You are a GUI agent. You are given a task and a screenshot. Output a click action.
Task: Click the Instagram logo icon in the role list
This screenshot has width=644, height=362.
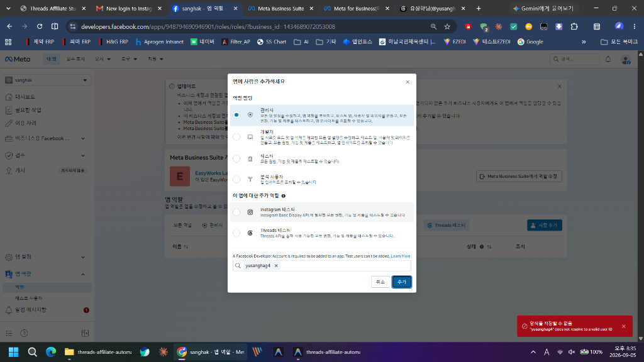(x=250, y=212)
